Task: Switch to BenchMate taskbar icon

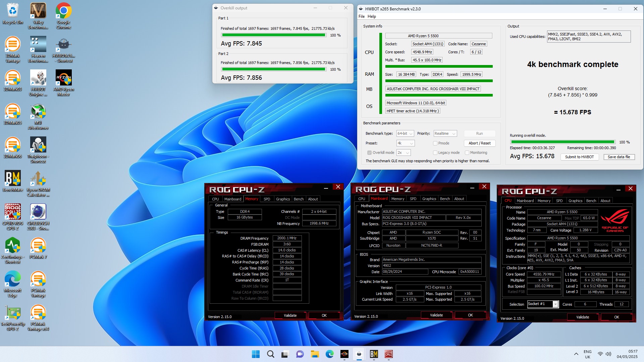Action: [x=374, y=354]
